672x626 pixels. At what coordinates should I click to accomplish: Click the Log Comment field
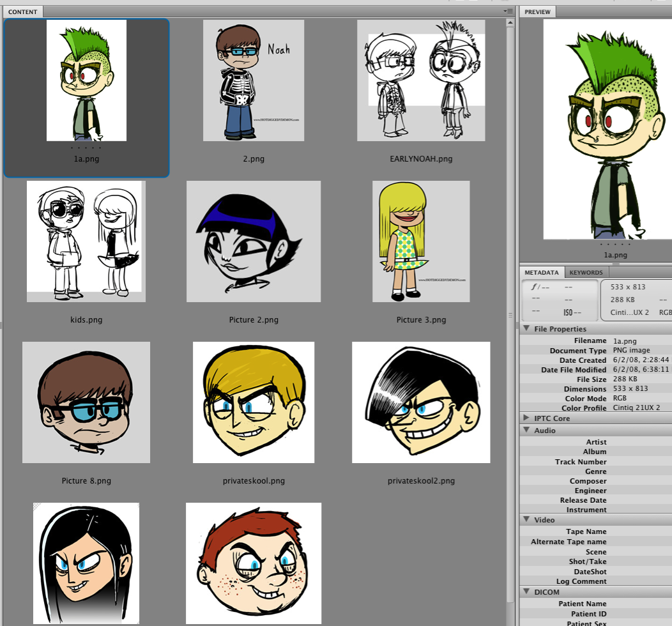(x=596, y=581)
